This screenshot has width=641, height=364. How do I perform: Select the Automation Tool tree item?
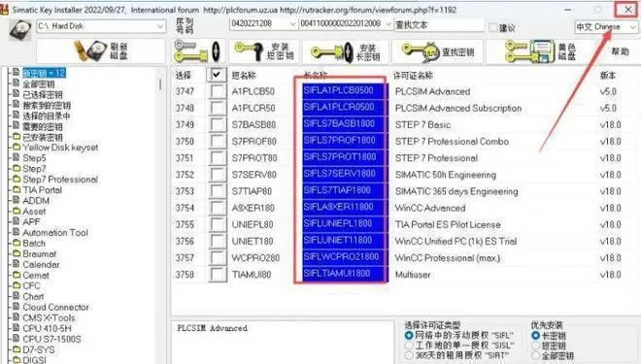pyautogui.click(x=55, y=232)
